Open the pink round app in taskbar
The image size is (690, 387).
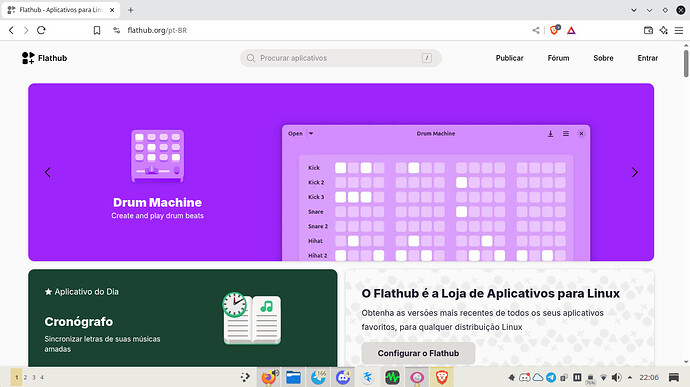click(417, 377)
